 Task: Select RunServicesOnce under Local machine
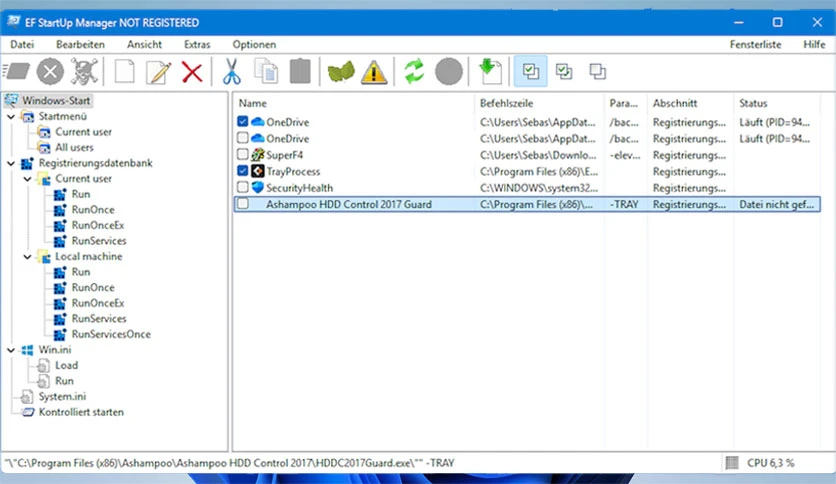(111, 334)
